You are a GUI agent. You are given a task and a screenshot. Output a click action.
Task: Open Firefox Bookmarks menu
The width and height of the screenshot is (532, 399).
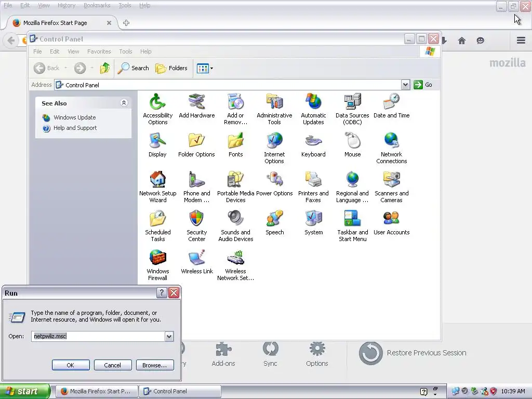pos(97,5)
